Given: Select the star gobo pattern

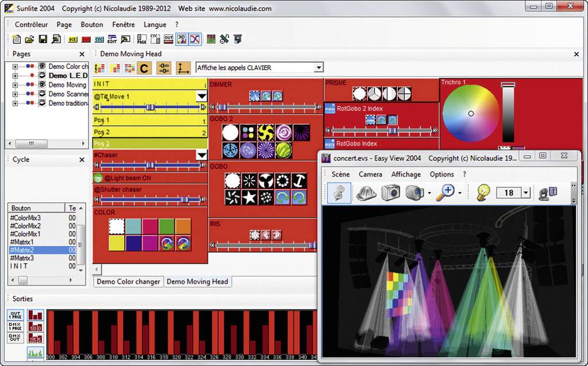Looking at the screenshot, I should coord(249,198).
